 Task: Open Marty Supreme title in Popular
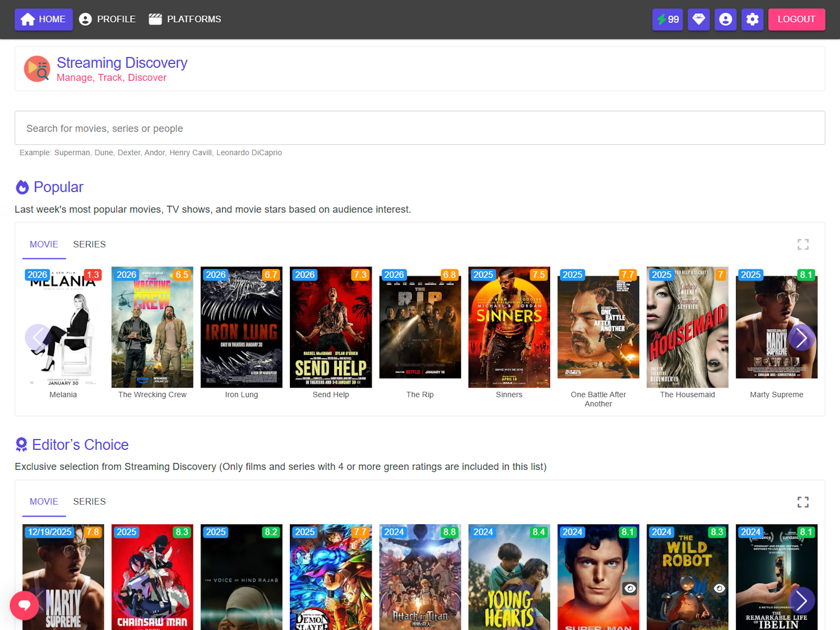coord(777,395)
